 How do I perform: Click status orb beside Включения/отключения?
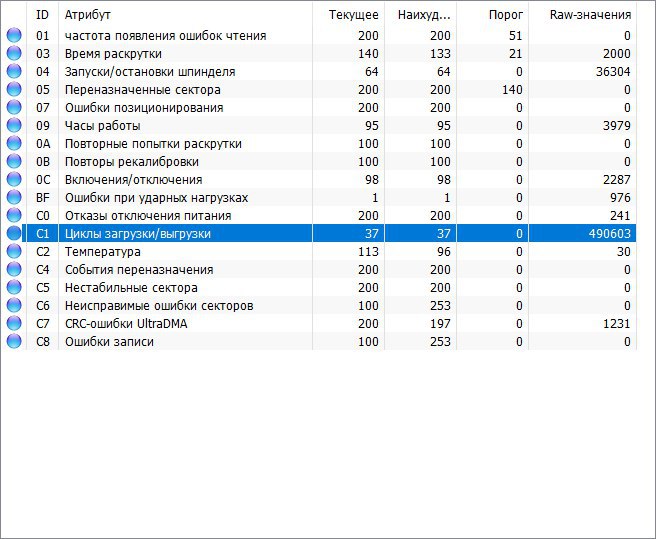pyautogui.click(x=14, y=179)
